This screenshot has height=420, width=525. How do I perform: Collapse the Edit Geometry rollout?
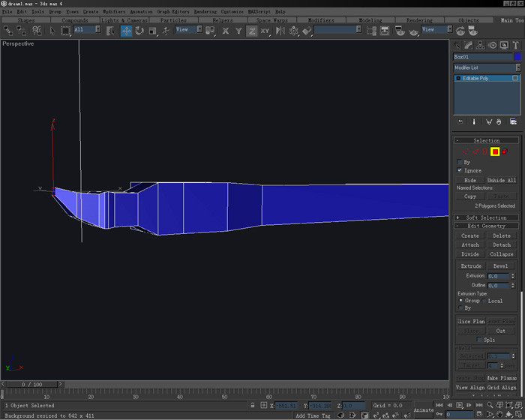point(486,226)
